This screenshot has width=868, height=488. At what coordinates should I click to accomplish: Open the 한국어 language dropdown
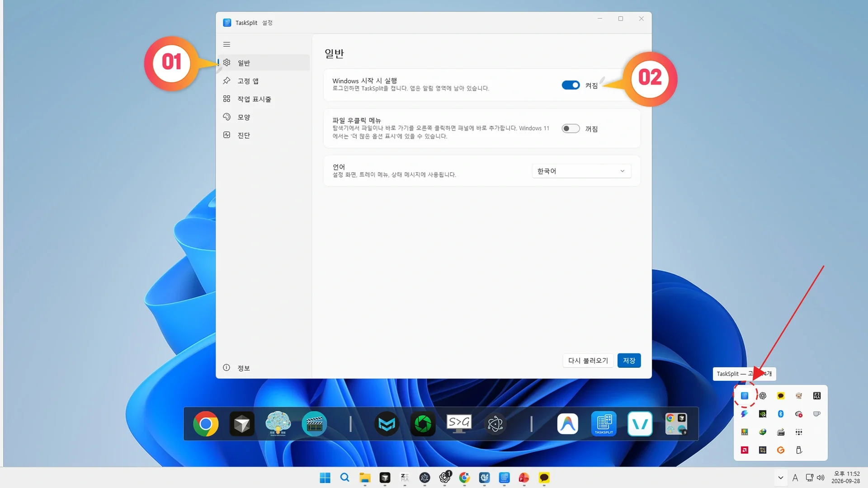[x=581, y=171]
